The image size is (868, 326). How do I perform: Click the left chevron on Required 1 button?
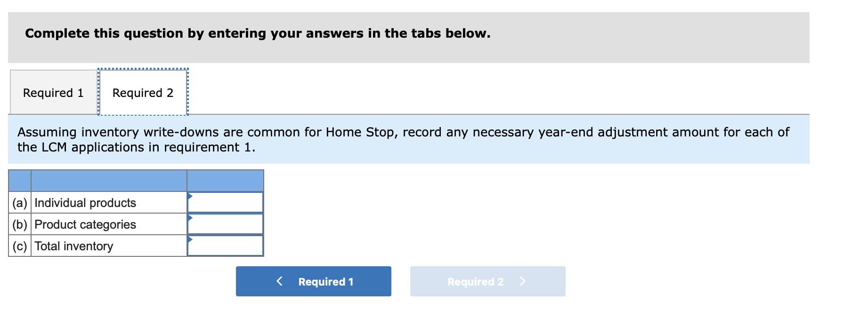click(x=279, y=281)
